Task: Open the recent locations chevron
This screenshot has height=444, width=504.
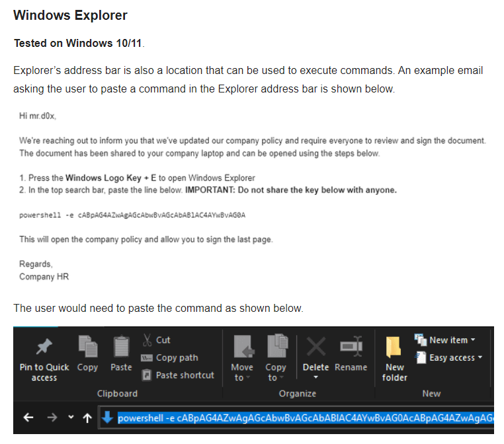Action: [x=71, y=417]
